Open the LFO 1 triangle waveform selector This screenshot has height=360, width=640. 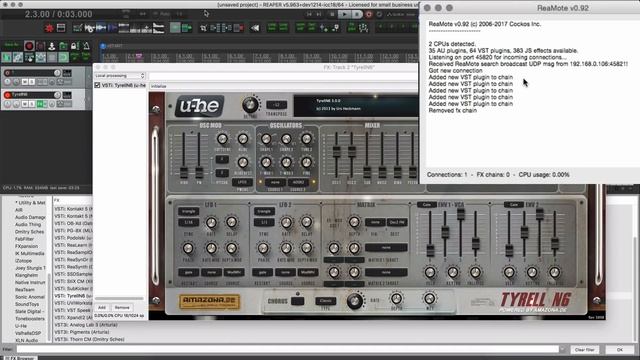(189, 211)
